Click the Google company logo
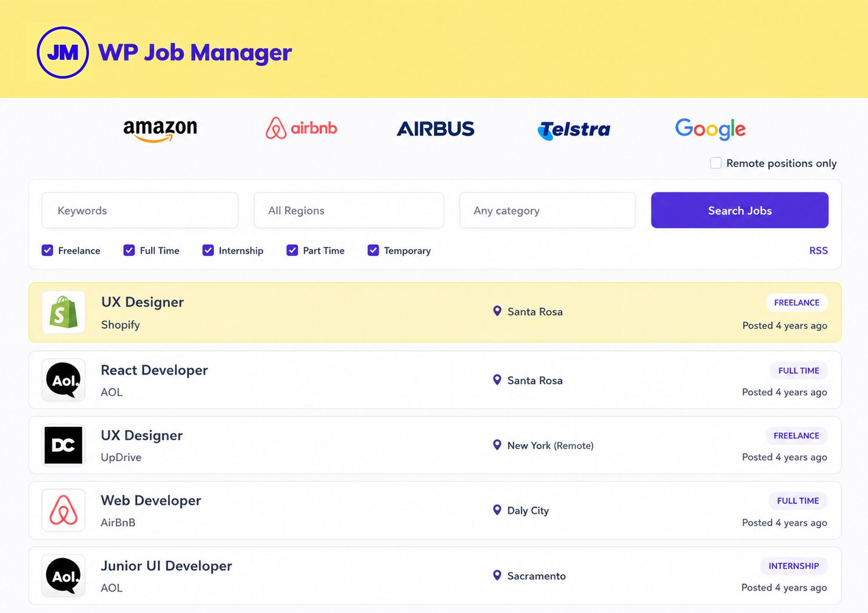The image size is (868, 613). [710, 129]
